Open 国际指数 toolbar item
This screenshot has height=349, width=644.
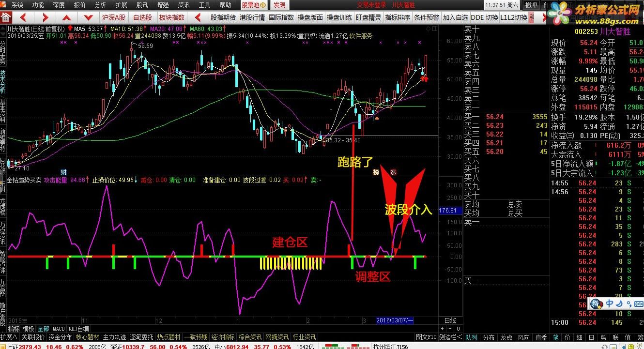tap(281, 17)
